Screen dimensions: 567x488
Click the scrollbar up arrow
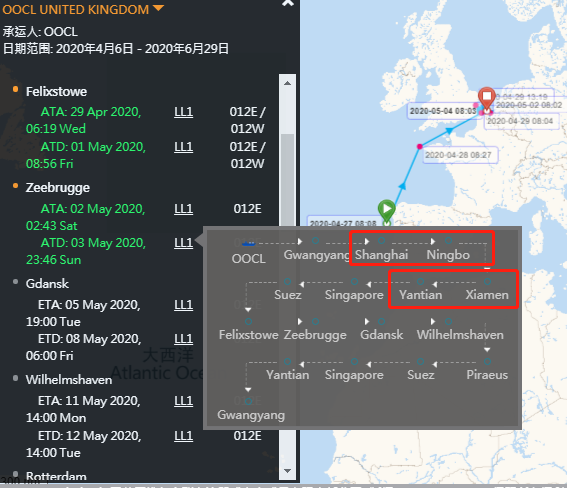[287, 84]
